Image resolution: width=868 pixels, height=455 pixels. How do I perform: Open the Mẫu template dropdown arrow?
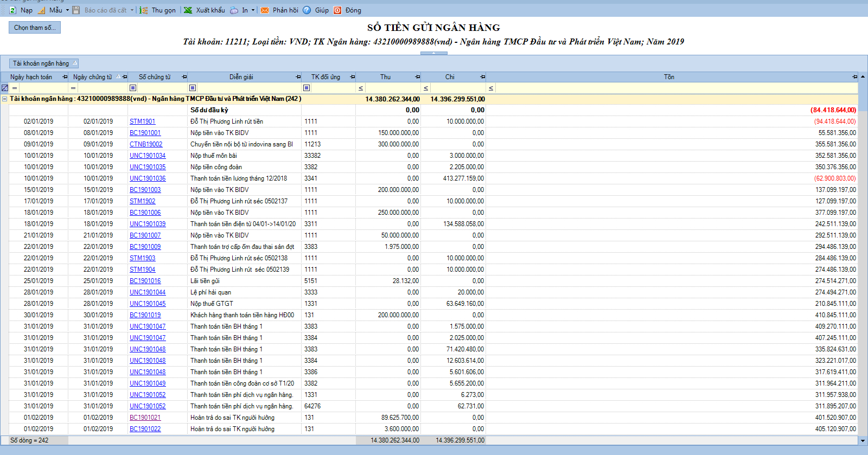67,10
